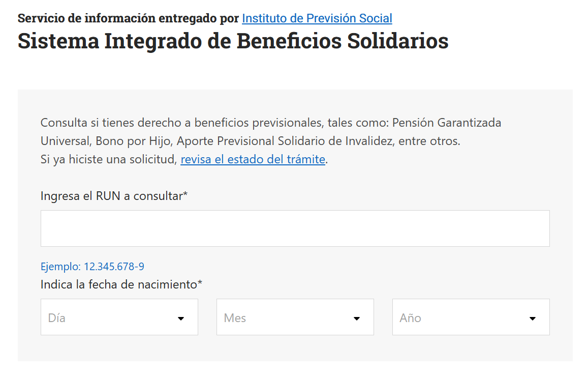Click the arrow icon in the Día selector
This screenshot has height=375, width=588.
[180, 319]
